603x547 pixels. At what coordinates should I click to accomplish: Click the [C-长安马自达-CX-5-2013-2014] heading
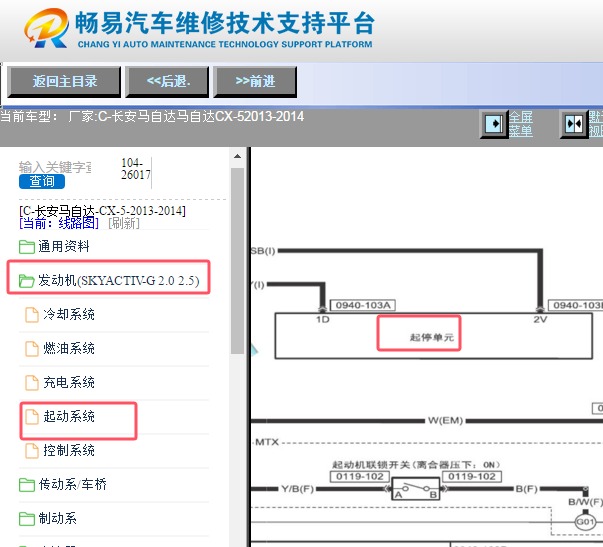point(102,211)
